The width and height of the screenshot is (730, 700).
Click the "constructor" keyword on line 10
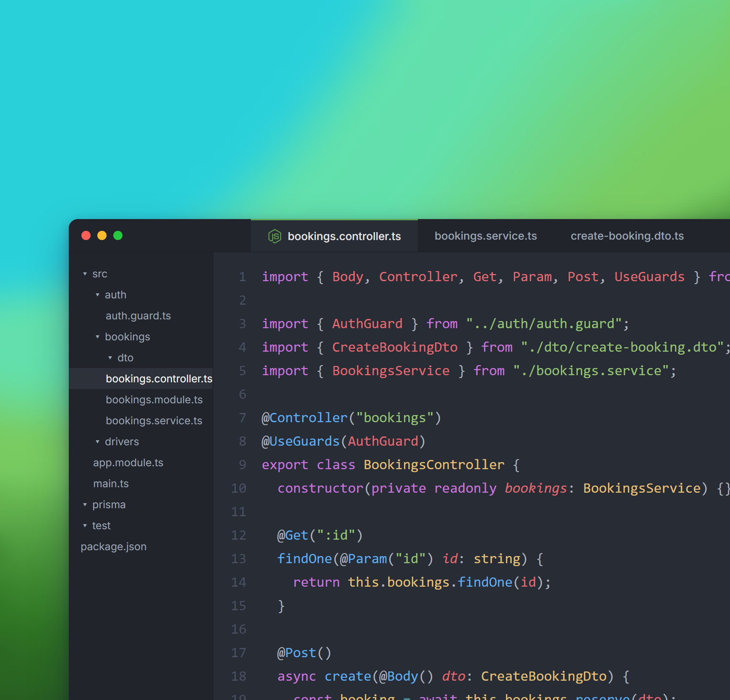[320, 488]
